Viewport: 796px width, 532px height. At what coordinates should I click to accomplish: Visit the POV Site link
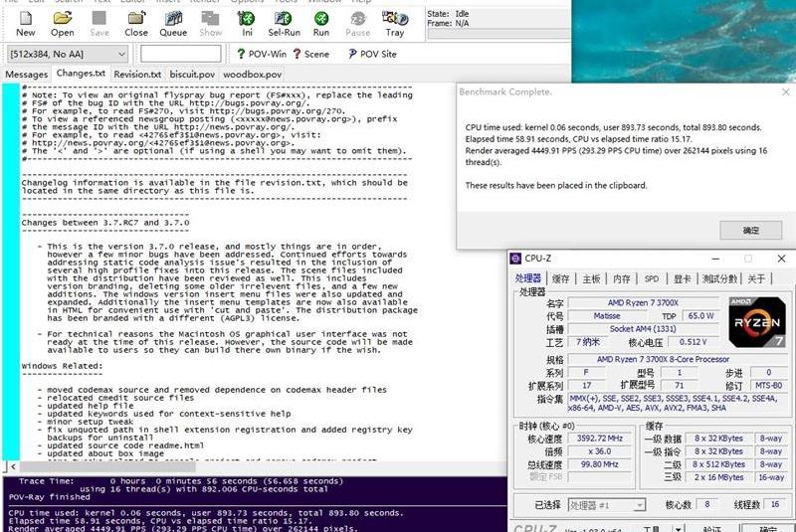pyautogui.click(x=372, y=54)
